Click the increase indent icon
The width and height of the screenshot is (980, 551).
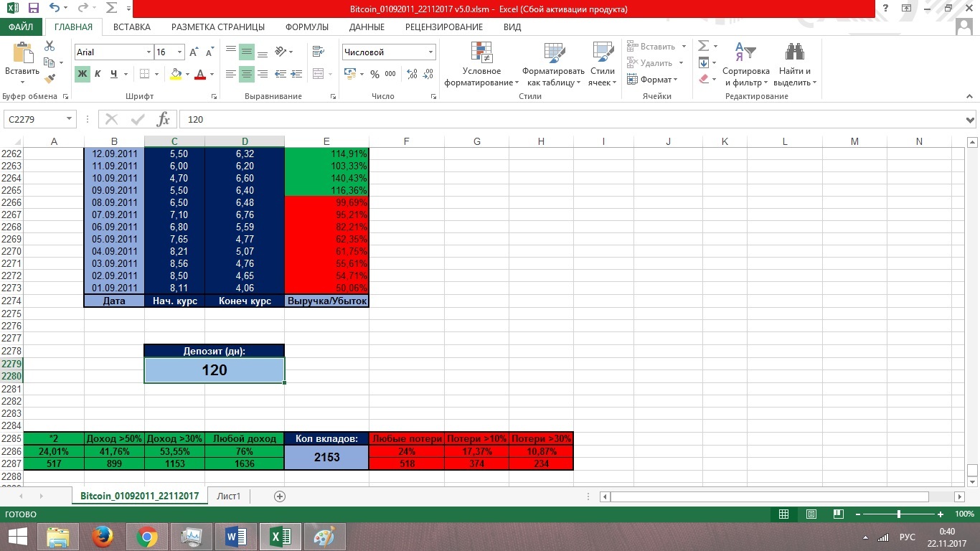296,74
